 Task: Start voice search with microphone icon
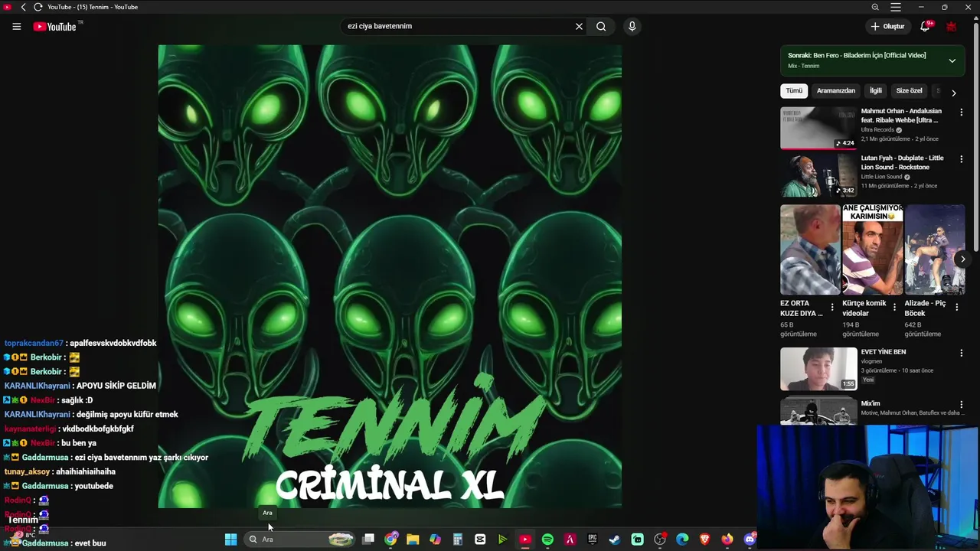[632, 26]
